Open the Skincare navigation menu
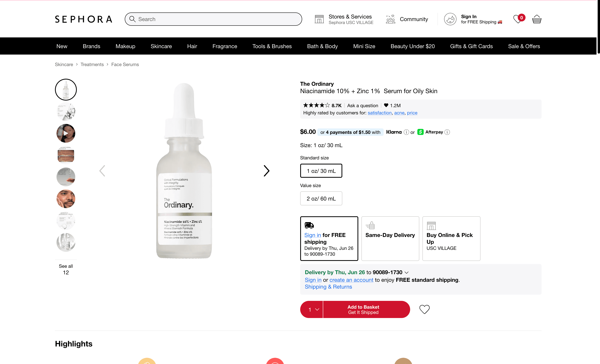Viewport: 600px width, 364px height. tap(161, 46)
